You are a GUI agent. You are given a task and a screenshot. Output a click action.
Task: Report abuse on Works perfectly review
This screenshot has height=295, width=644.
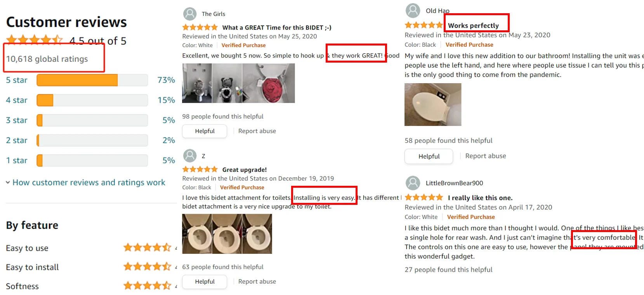click(x=486, y=156)
